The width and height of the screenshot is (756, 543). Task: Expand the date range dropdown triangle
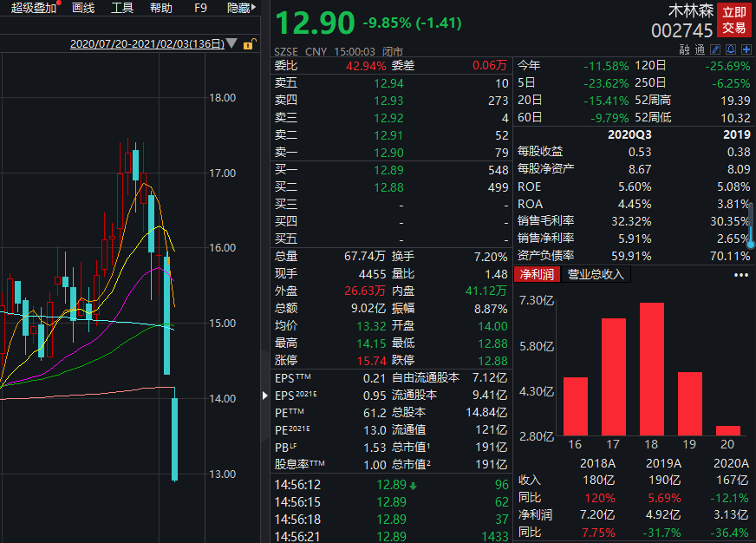coord(231,43)
